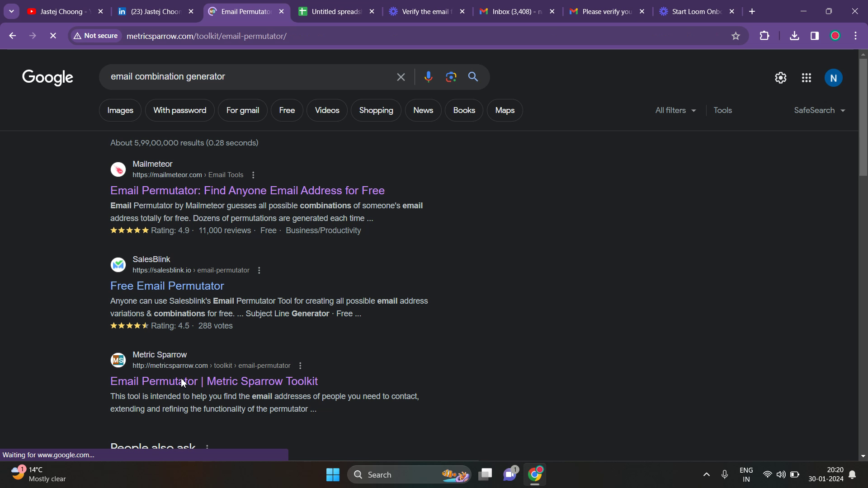Open more options for Metric Sparrow result
This screenshot has height=488, width=868.
(300, 366)
